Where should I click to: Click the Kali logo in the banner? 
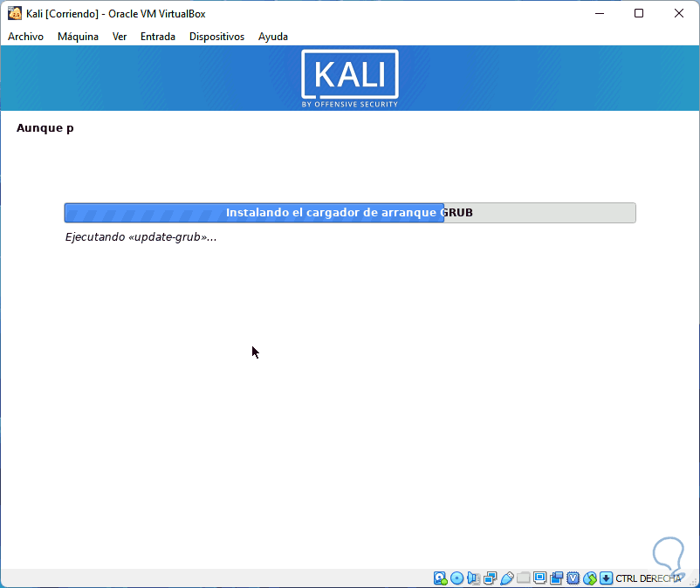[x=350, y=79]
